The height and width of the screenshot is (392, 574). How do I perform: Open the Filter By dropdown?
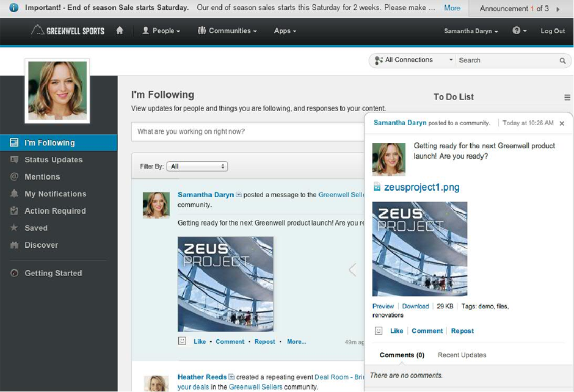(197, 166)
